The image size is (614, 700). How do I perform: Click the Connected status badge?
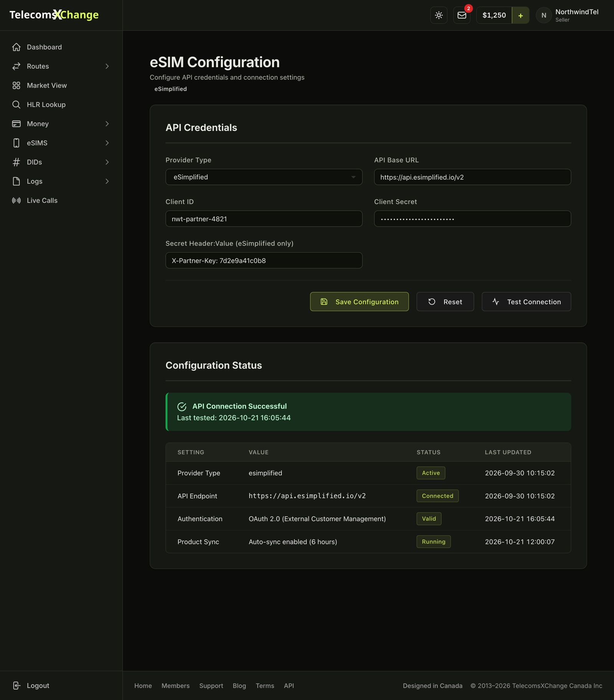tap(437, 496)
